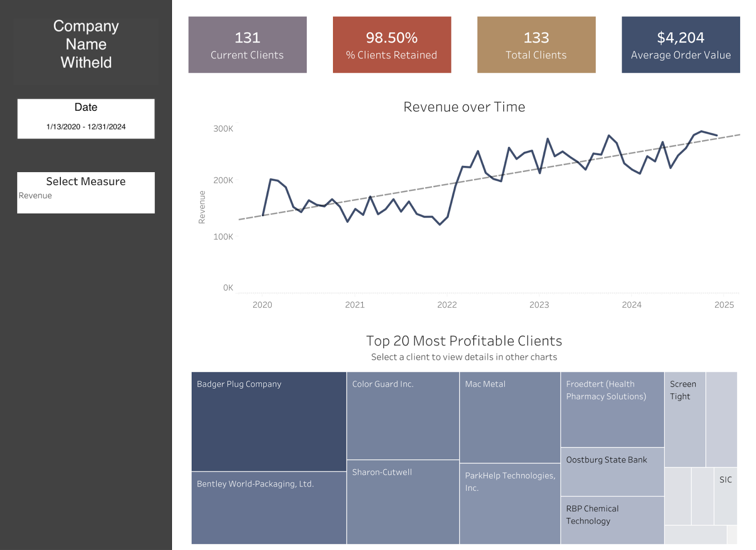
Task: Select the % Clients Retained tile
Action: pos(392,45)
